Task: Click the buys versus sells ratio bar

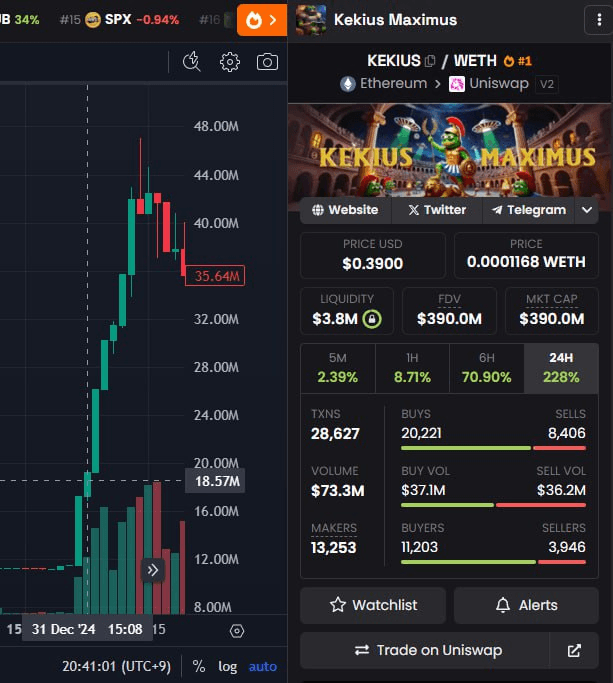Action: point(493,448)
